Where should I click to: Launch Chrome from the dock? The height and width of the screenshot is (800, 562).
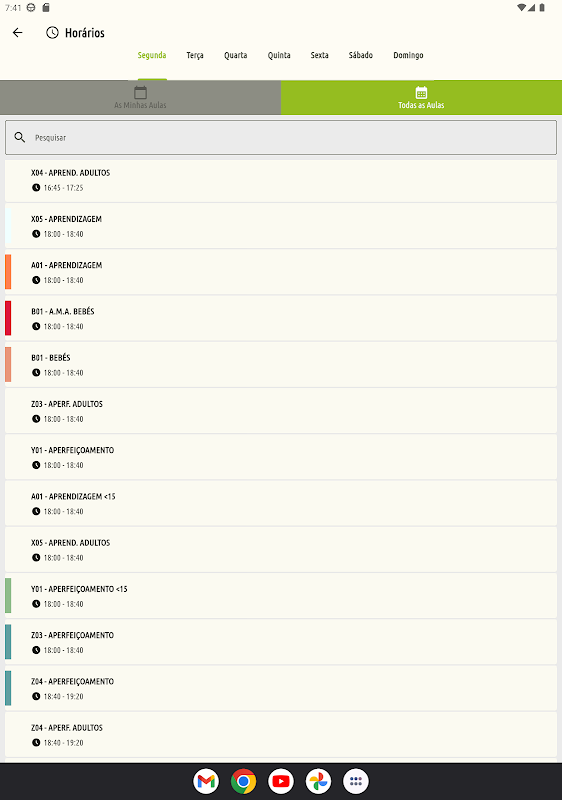[243, 781]
